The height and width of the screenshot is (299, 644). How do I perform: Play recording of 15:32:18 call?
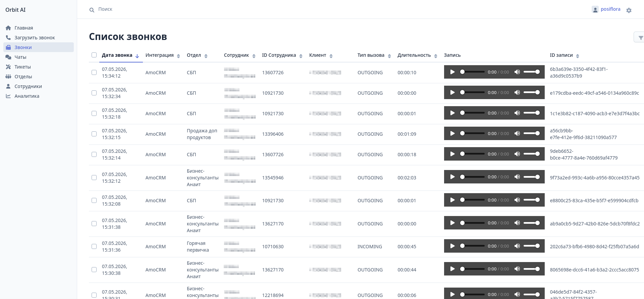point(452,113)
